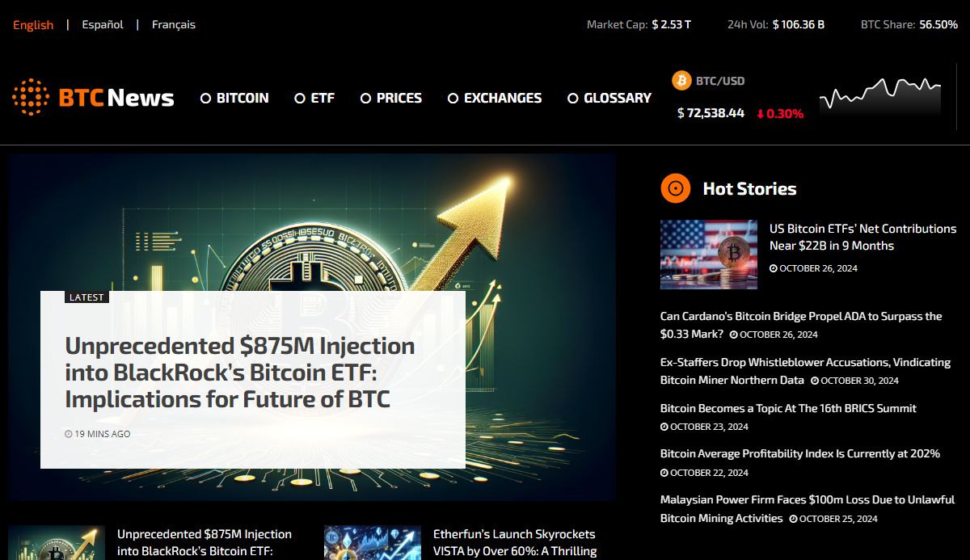The image size is (970, 560).
Task: Click circle icon beside BITCOIN menu
Action: 205,99
